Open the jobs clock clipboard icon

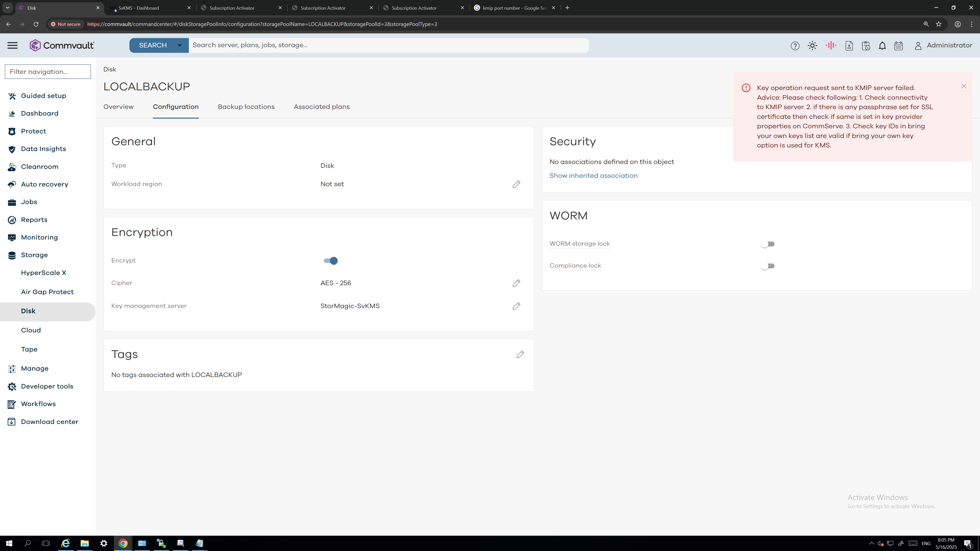click(x=866, y=46)
